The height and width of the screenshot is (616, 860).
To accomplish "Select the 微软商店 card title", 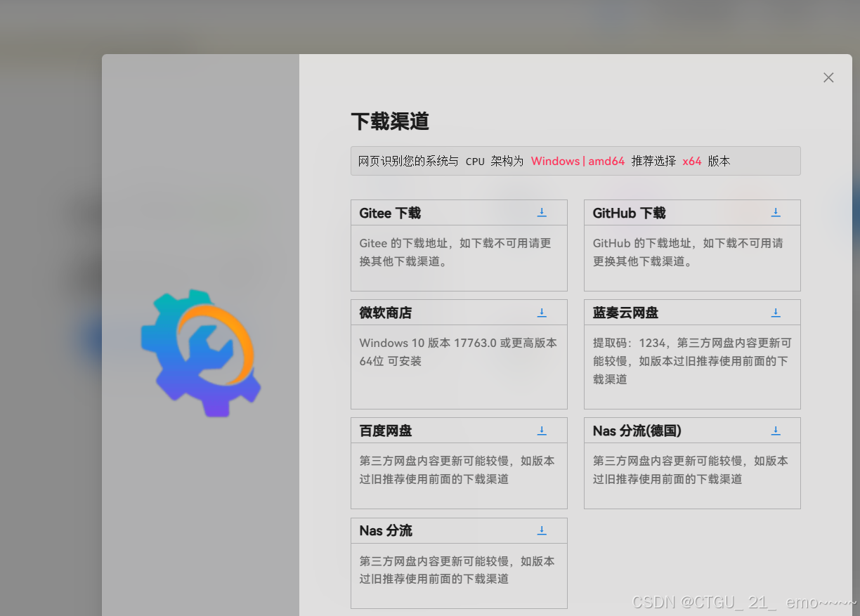I will tap(386, 313).
